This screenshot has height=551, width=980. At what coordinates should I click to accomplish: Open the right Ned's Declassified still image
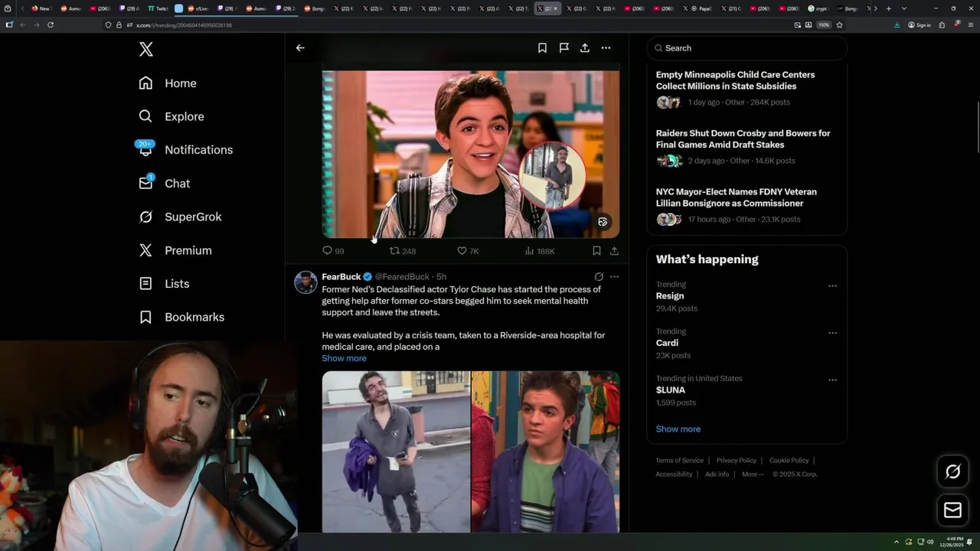[545, 452]
